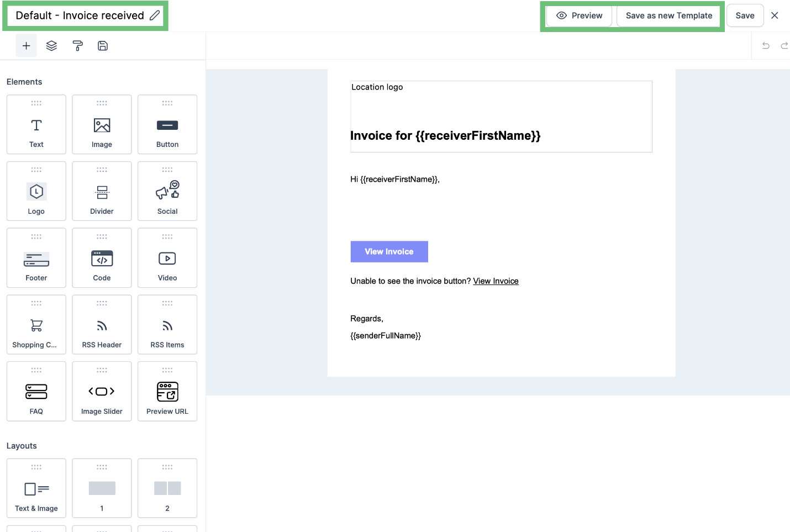Select the Shopping Cart element

36,325
